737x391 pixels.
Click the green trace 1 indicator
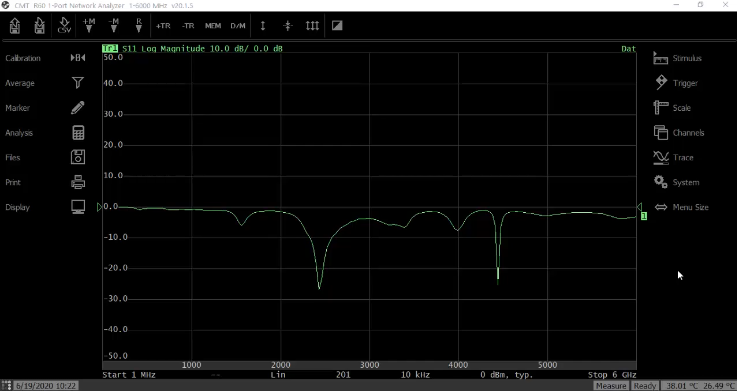click(644, 216)
